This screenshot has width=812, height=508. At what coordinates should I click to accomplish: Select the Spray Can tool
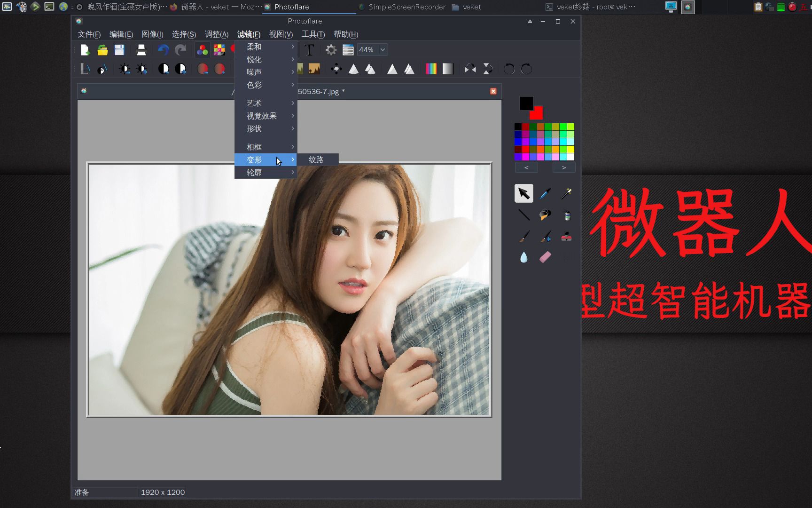(567, 215)
